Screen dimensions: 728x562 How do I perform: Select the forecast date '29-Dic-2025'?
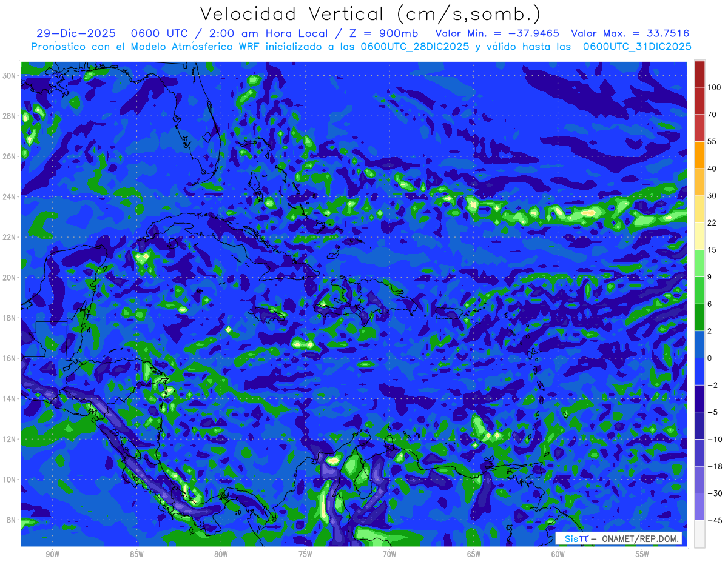click(x=76, y=34)
